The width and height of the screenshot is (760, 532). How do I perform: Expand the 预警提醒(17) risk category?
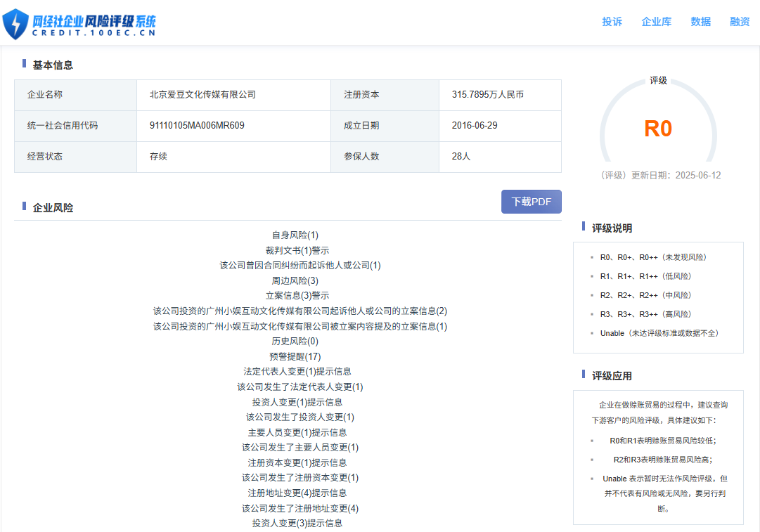tap(295, 356)
